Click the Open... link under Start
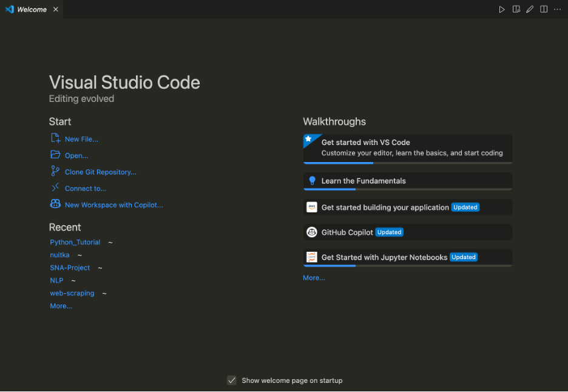Viewport: 568px width, 392px height. [76, 156]
